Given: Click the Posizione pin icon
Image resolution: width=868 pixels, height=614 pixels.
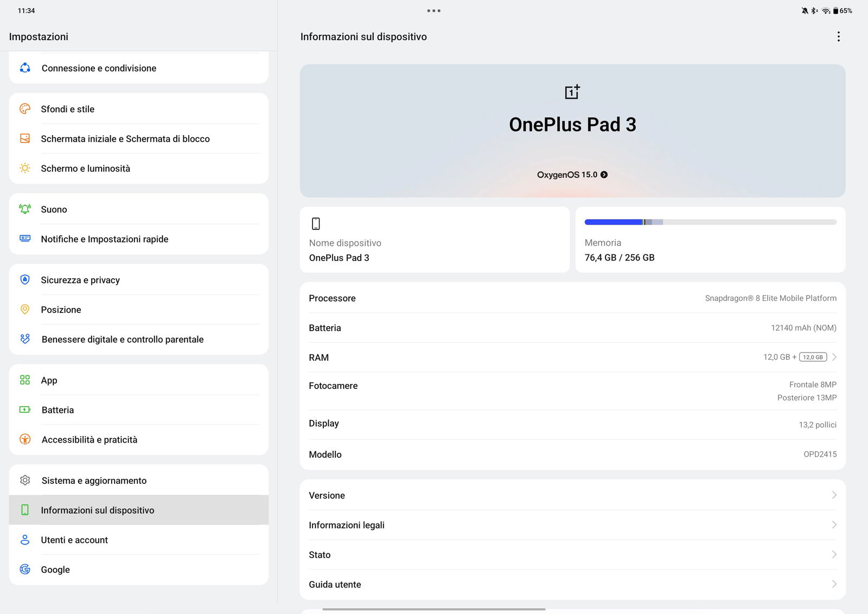Looking at the screenshot, I should pyautogui.click(x=25, y=309).
